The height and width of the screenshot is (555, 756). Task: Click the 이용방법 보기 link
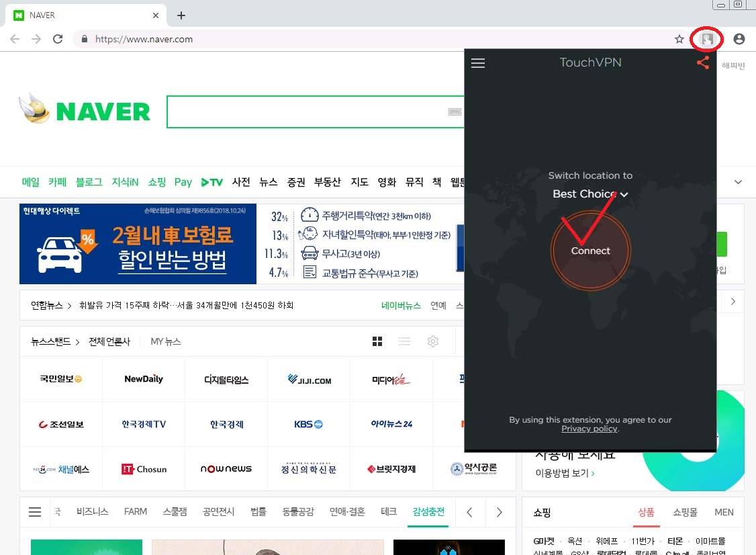pyautogui.click(x=564, y=473)
